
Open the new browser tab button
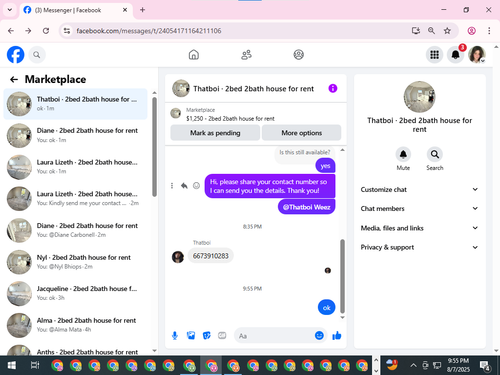coord(142,10)
